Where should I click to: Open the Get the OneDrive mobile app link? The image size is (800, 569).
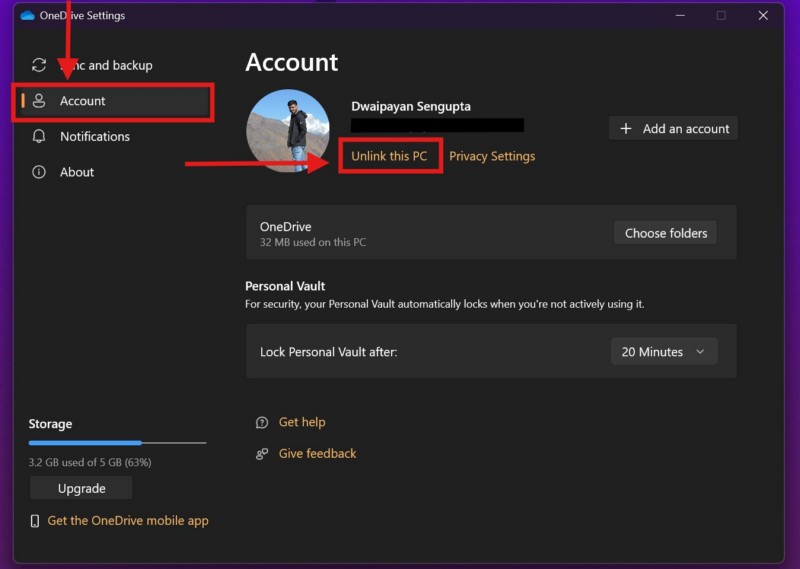click(128, 521)
